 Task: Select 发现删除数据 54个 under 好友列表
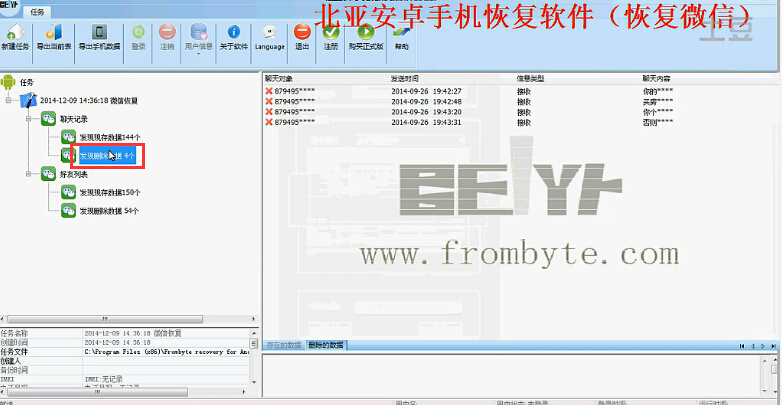tap(109, 211)
